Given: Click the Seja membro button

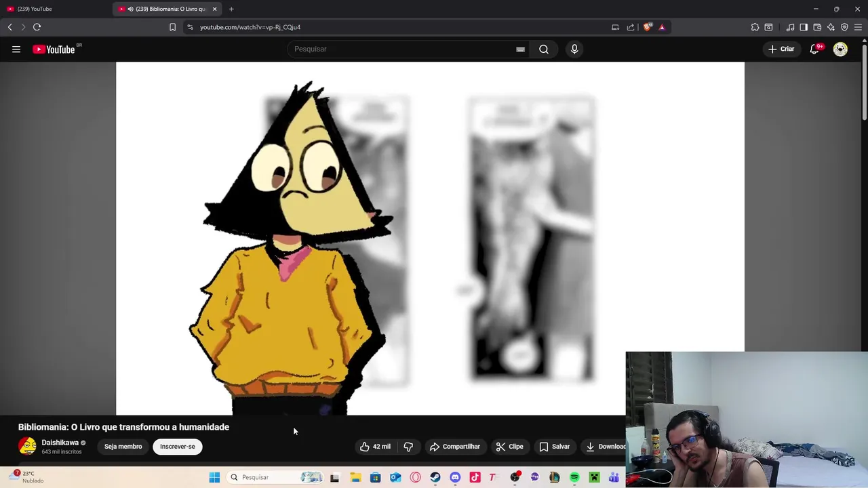Looking at the screenshot, I should tap(123, 447).
